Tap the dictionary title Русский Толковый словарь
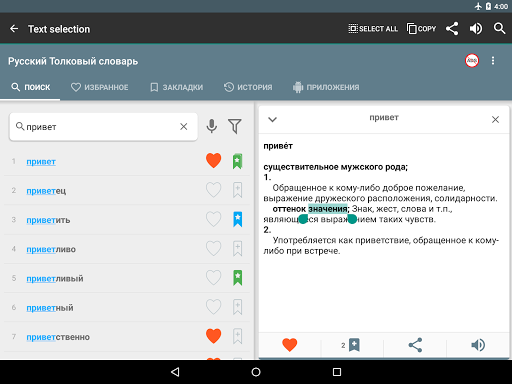The width and height of the screenshot is (512, 384). (x=73, y=61)
